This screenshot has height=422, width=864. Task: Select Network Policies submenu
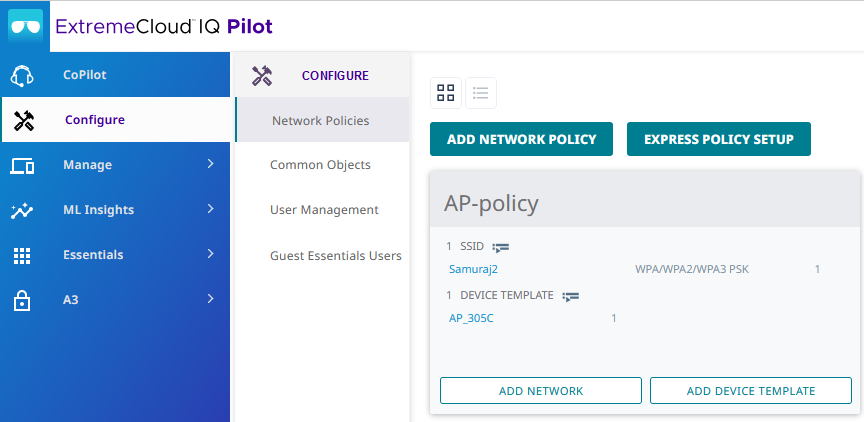click(322, 120)
